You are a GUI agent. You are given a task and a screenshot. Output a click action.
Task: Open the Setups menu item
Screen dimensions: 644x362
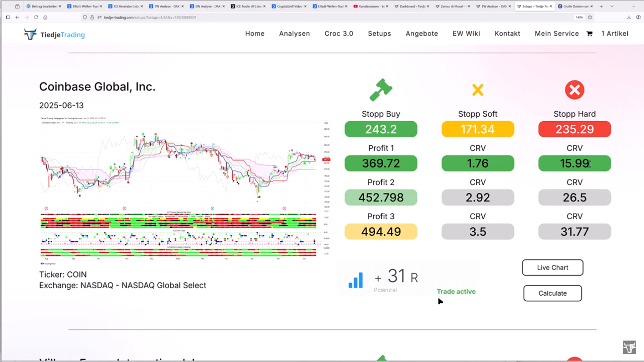coord(379,34)
